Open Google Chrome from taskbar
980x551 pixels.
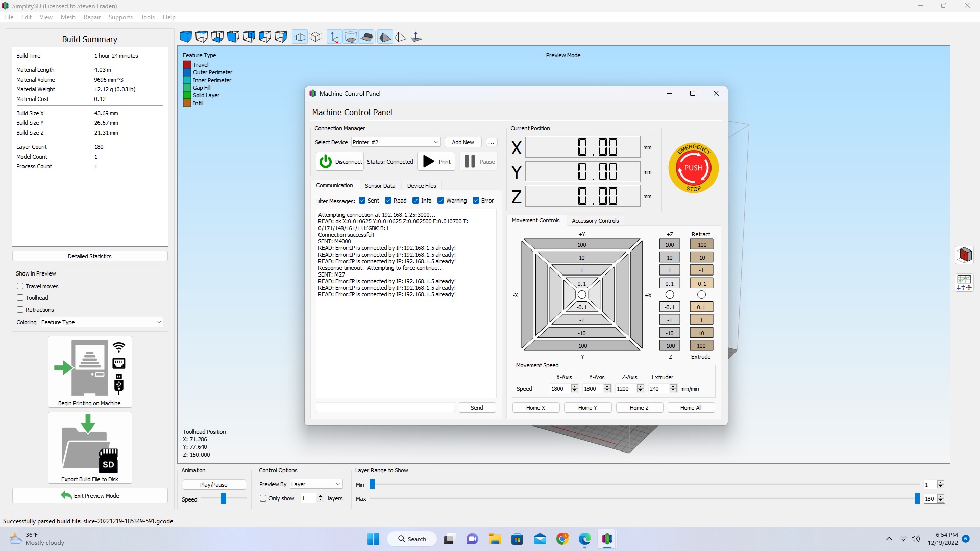click(x=562, y=539)
